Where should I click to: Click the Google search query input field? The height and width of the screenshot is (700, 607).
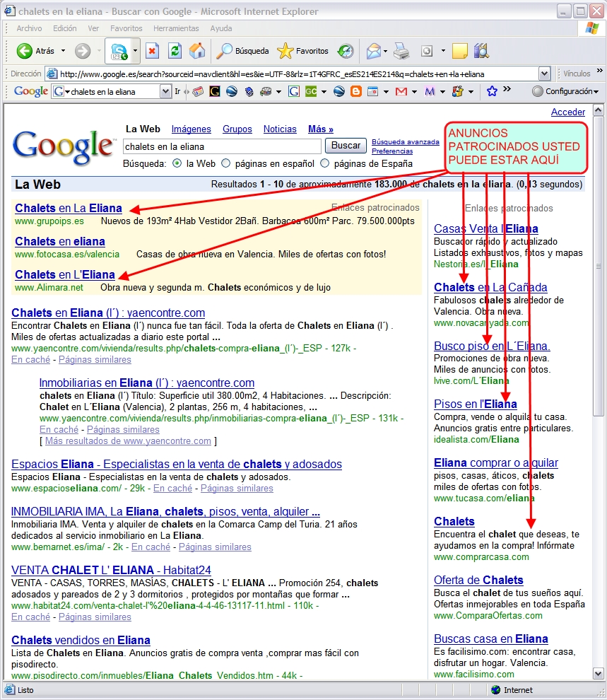pyautogui.click(x=222, y=146)
